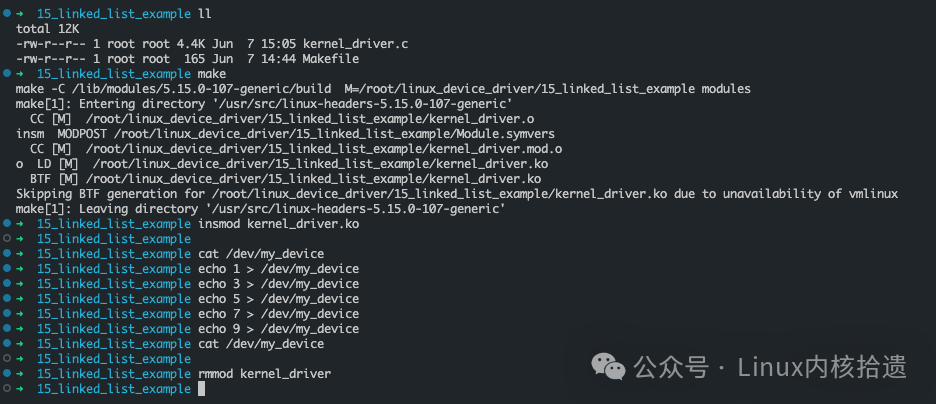Click the WeChat logo in the watermark
The height and width of the screenshot is (404, 936).
point(608,366)
